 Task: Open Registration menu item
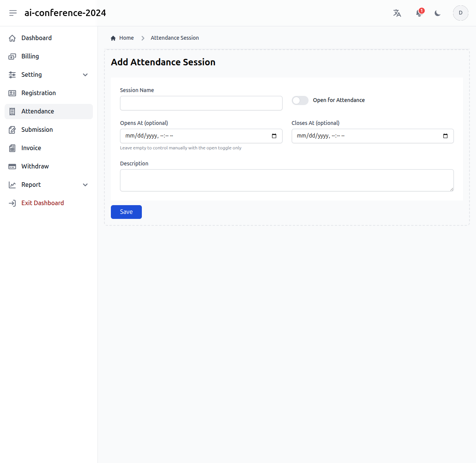49,93
